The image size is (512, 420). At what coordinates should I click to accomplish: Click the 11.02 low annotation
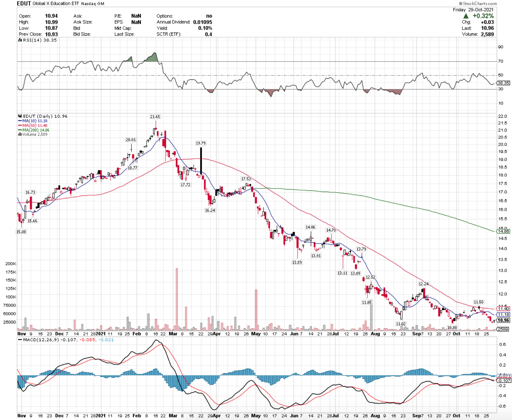(x=401, y=324)
